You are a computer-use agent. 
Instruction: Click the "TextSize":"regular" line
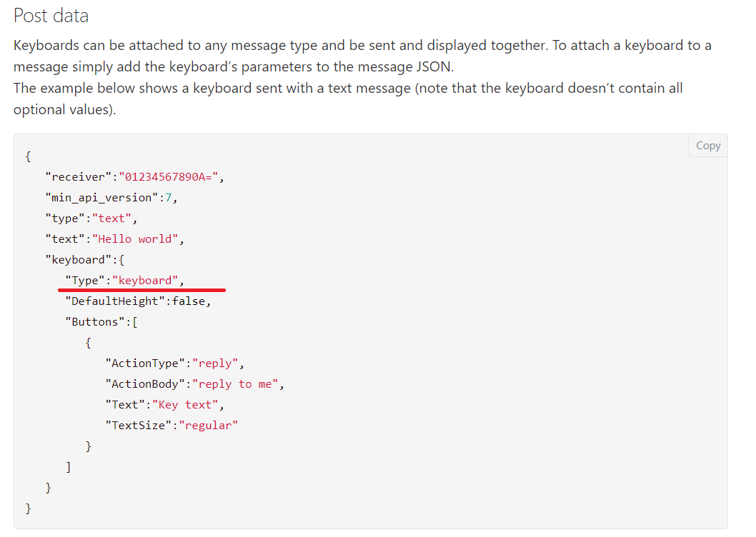(171, 426)
